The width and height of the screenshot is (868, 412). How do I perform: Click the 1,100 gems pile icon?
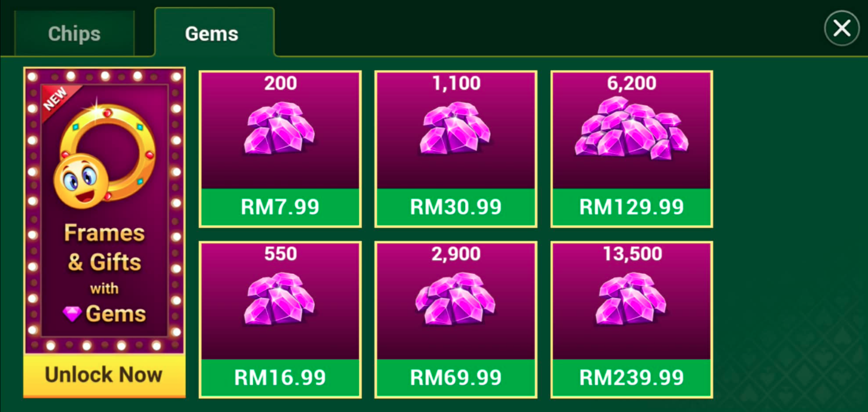click(456, 128)
